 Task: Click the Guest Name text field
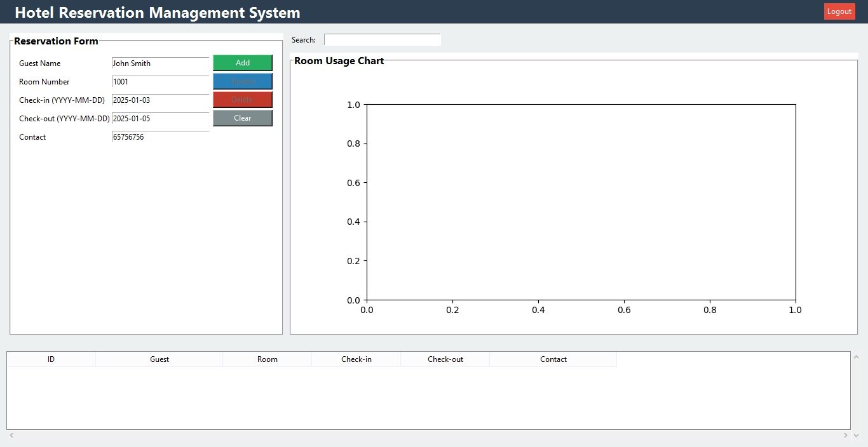(160, 63)
